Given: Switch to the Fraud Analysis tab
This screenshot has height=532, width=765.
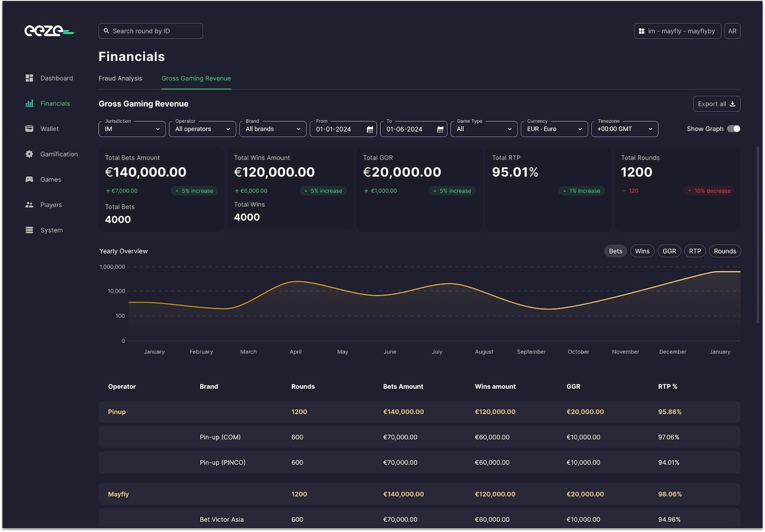Looking at the screenshot, I should tap(120, 78).
